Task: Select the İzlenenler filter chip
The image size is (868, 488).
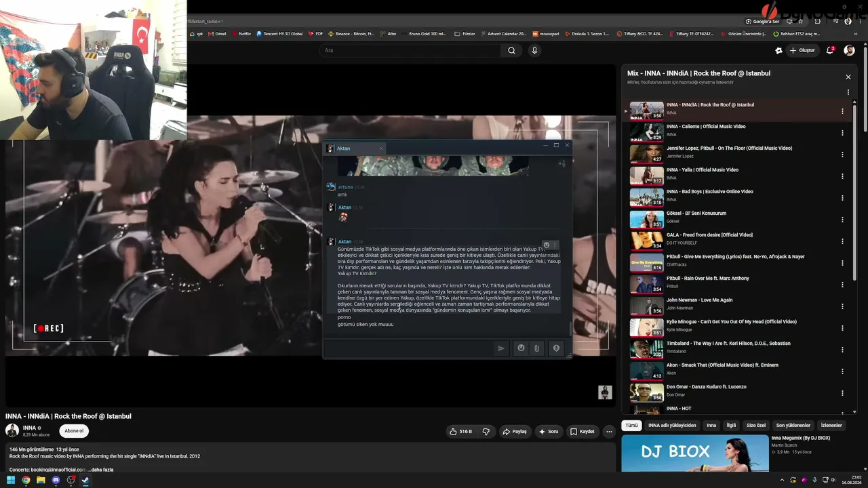Action: point(831,426)
